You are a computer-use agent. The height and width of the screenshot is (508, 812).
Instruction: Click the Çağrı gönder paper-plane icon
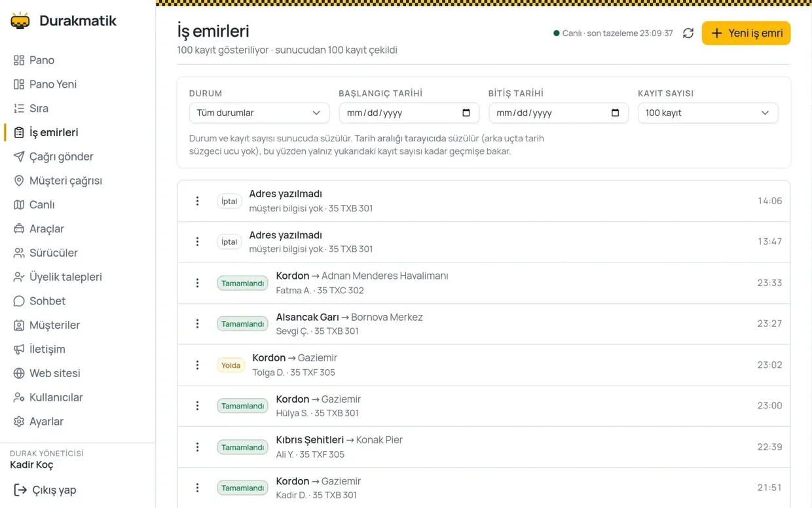point(19,156)
